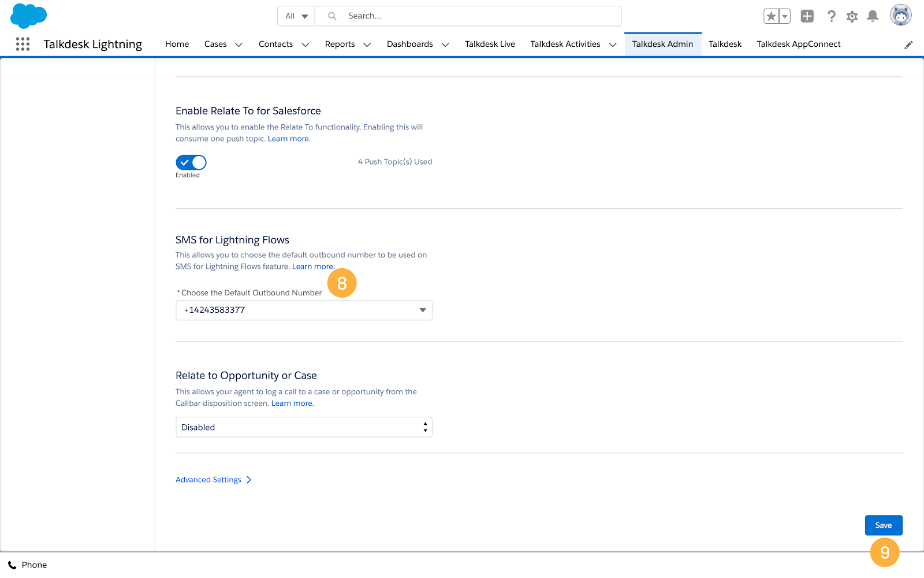Open the user profile avatar

900,16
